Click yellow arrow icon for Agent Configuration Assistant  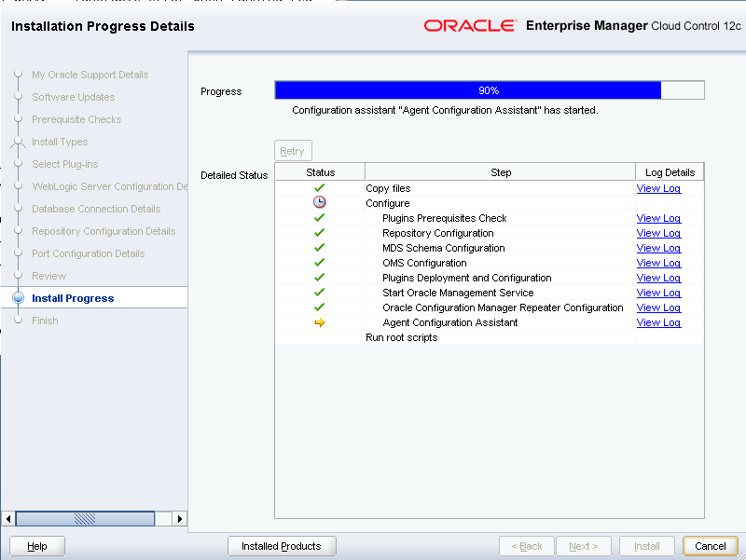[320, 322]
